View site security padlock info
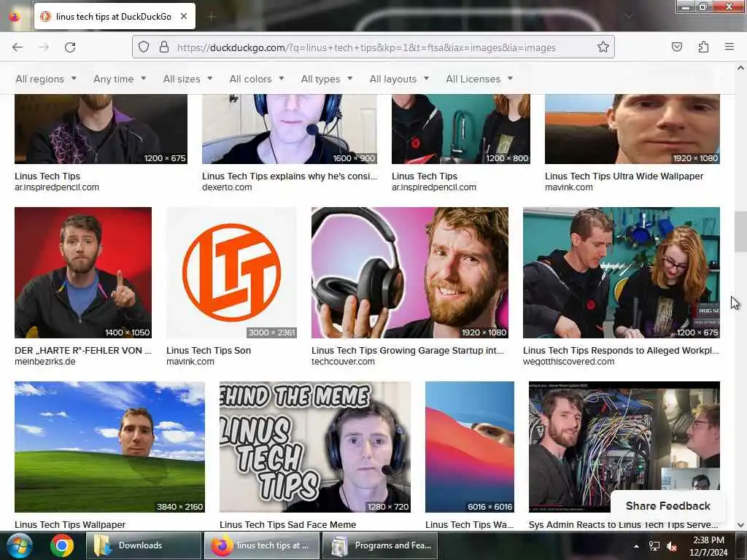The image size is (747, 560). point(164,47)
